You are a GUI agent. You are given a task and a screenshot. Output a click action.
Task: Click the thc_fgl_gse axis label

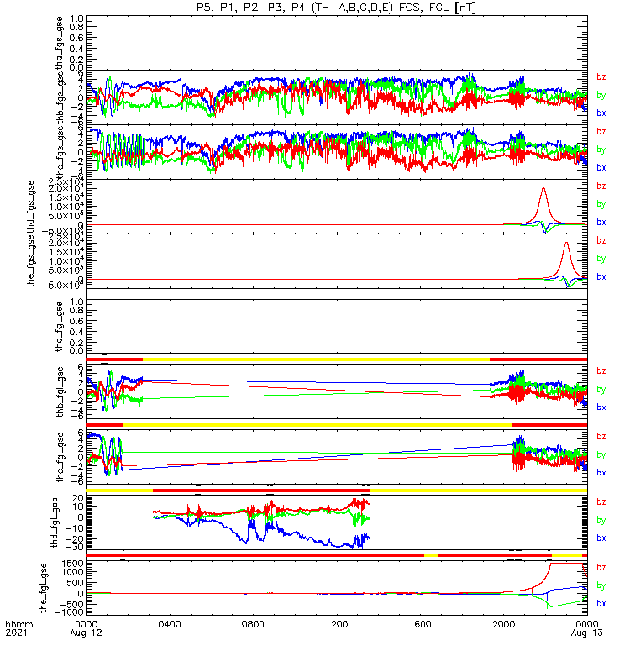click(60, 457)
